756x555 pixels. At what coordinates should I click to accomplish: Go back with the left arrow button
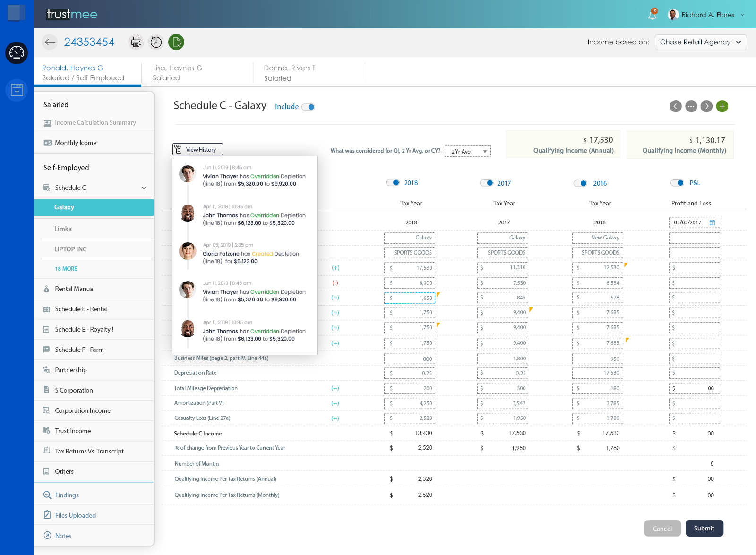[50, 42]
